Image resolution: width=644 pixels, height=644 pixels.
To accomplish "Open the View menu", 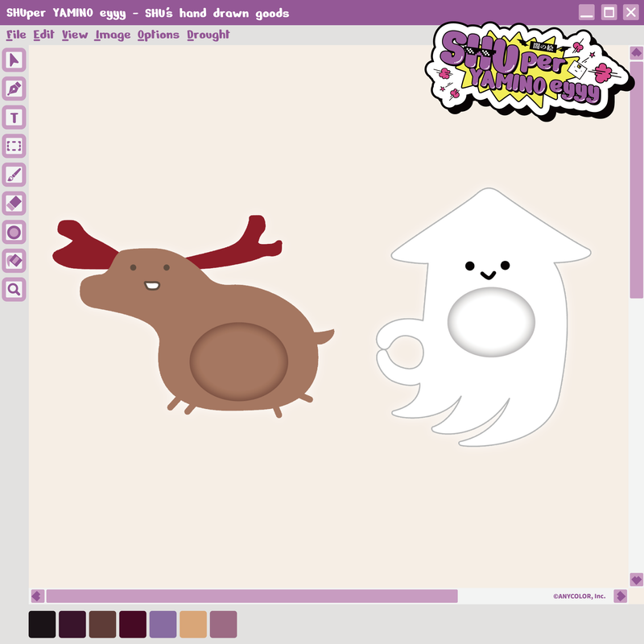I will click(x=73, y=35).
